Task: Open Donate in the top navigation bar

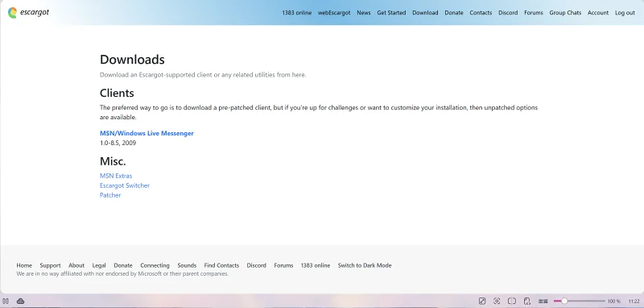Action: tap(454, 13)
